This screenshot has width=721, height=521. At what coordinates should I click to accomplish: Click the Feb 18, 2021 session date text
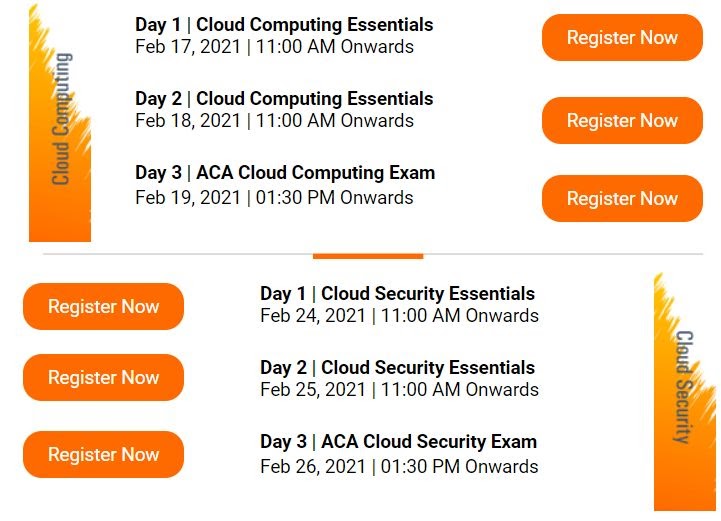[188, 121]
